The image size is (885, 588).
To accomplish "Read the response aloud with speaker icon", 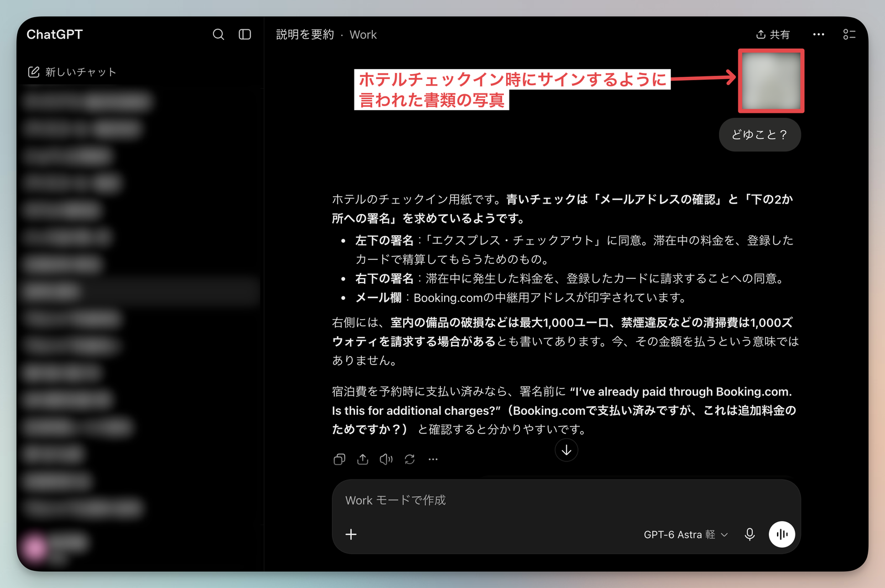I will click(x=386, y=459).
